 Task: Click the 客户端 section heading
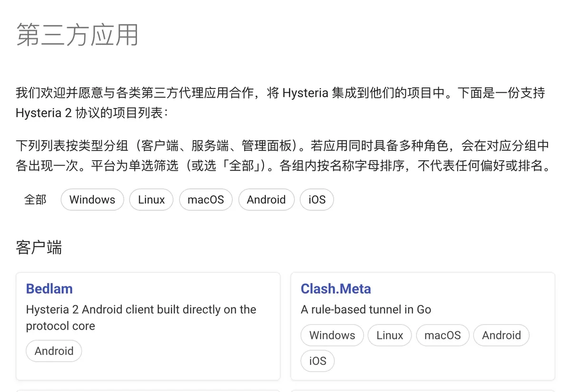coord(39,248)
